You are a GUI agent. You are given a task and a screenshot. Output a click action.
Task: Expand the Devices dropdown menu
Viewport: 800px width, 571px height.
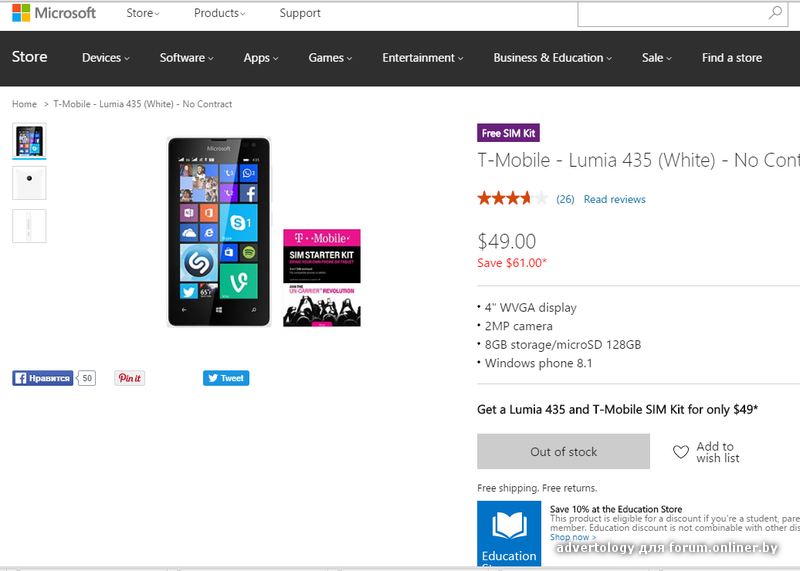pyautogui.click(x=105, y=58)
